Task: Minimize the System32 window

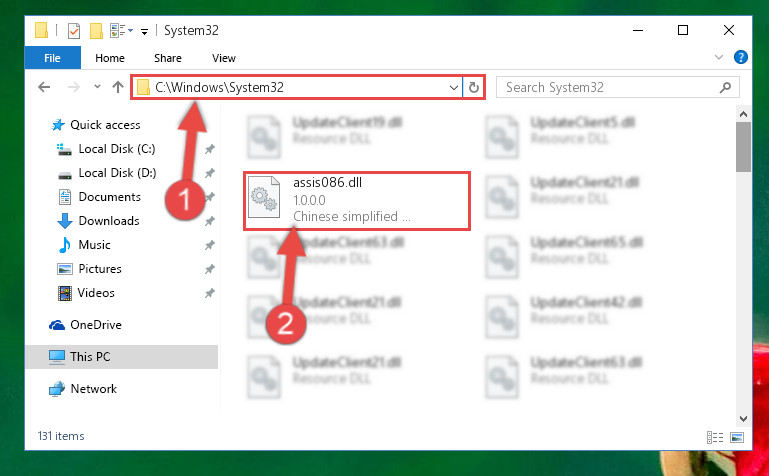Action: pyautogui.click(x=638, y=30)
